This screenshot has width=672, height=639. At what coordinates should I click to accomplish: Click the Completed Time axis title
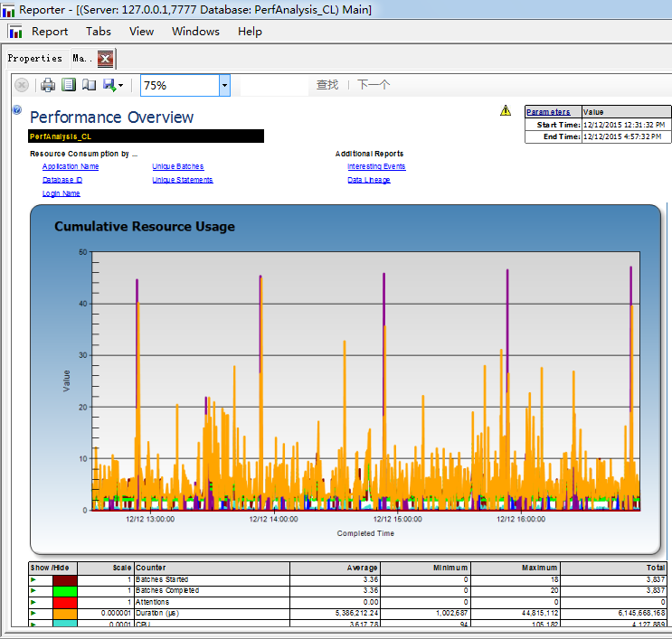click(365, 533)
